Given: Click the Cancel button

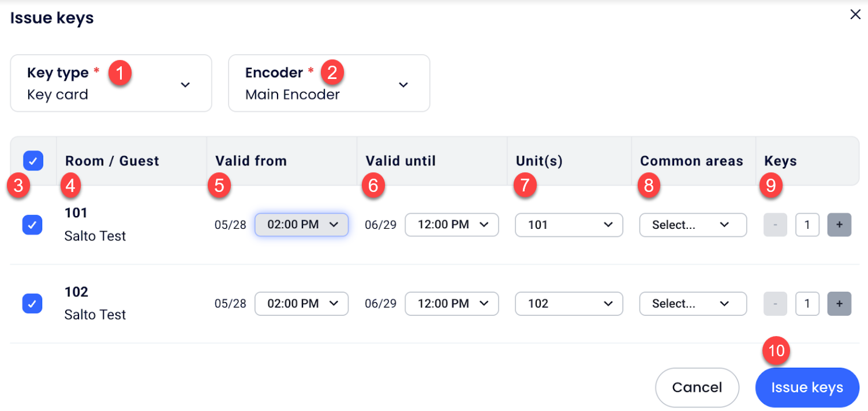Looking at the screenshot, I should [x=697, y=387].
